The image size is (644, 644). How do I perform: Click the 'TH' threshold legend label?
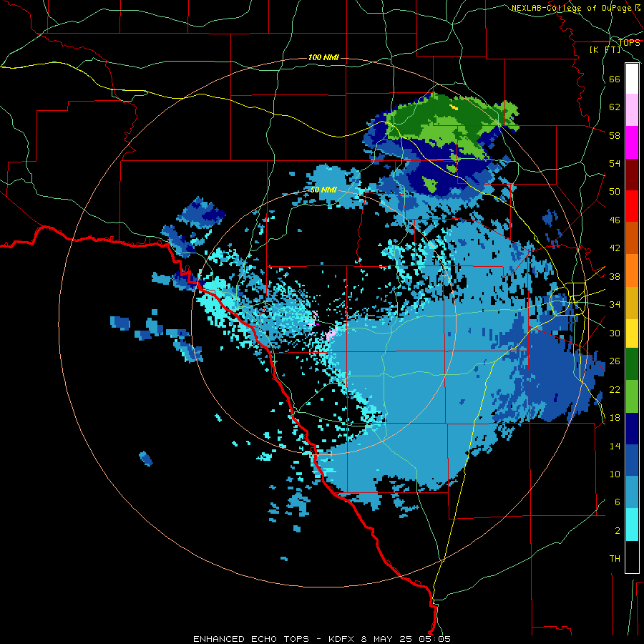point(615,559)
